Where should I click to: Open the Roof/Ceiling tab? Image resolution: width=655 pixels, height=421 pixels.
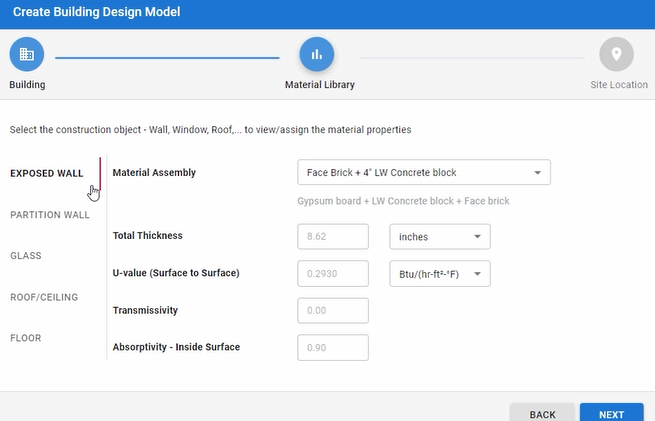click(x=44, y=297)
